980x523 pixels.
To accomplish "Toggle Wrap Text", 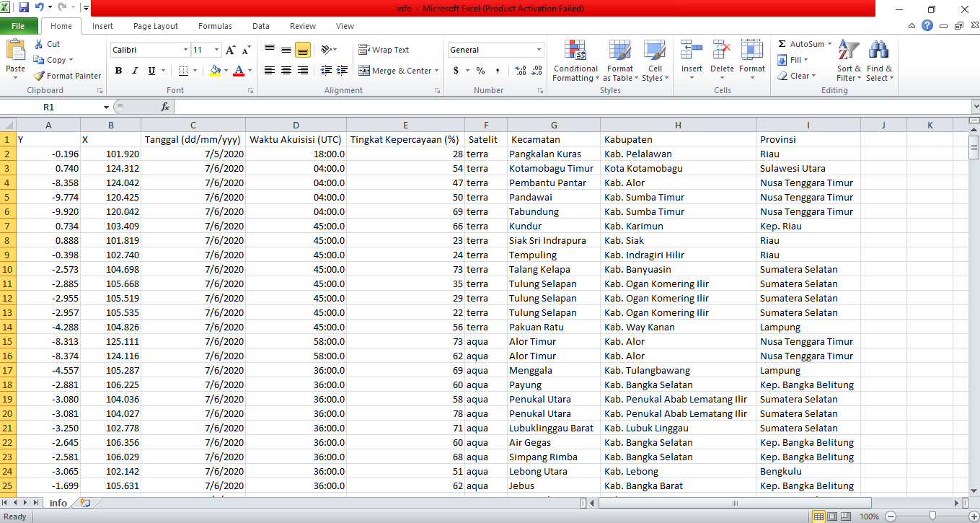I will 384,50.
